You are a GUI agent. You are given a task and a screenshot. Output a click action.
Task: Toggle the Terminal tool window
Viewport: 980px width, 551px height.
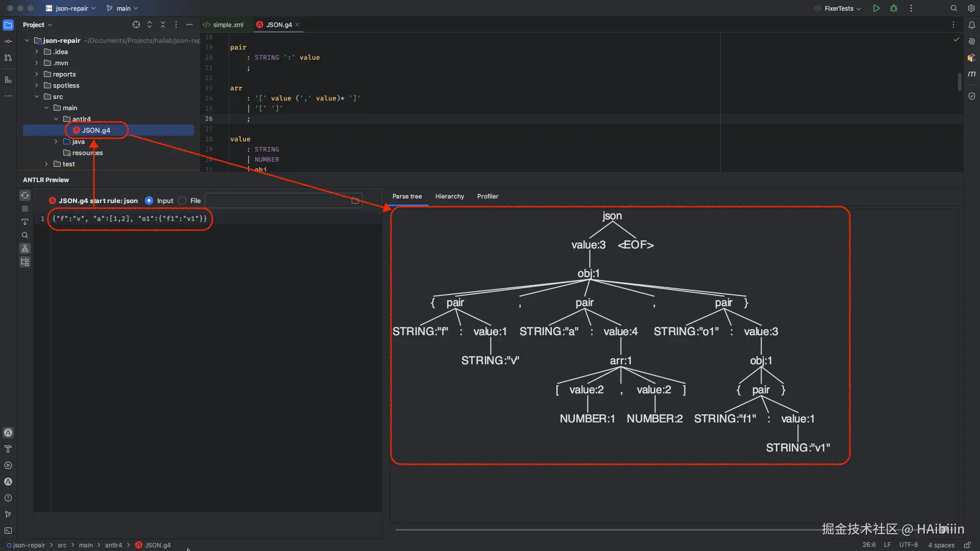tap(8, 531)
